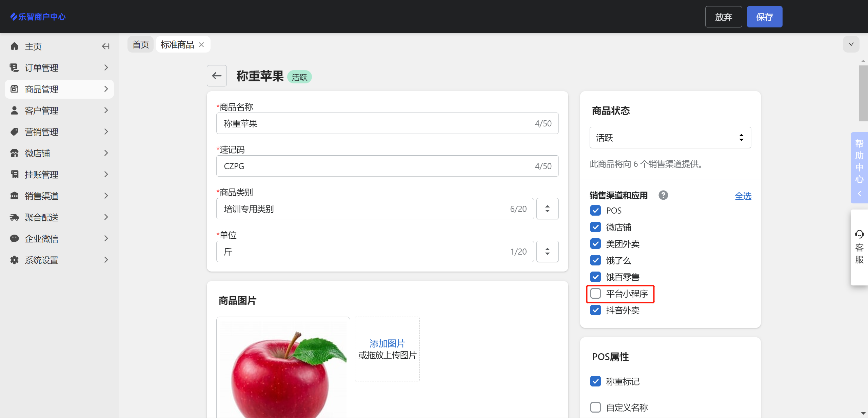Open the 商品状态 活跃 dropdown
This screenshot has width=868, height=418.
[670, 138]
